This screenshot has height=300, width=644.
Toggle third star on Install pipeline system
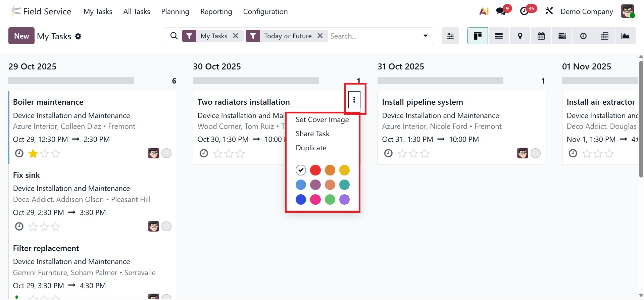point(425,154)
